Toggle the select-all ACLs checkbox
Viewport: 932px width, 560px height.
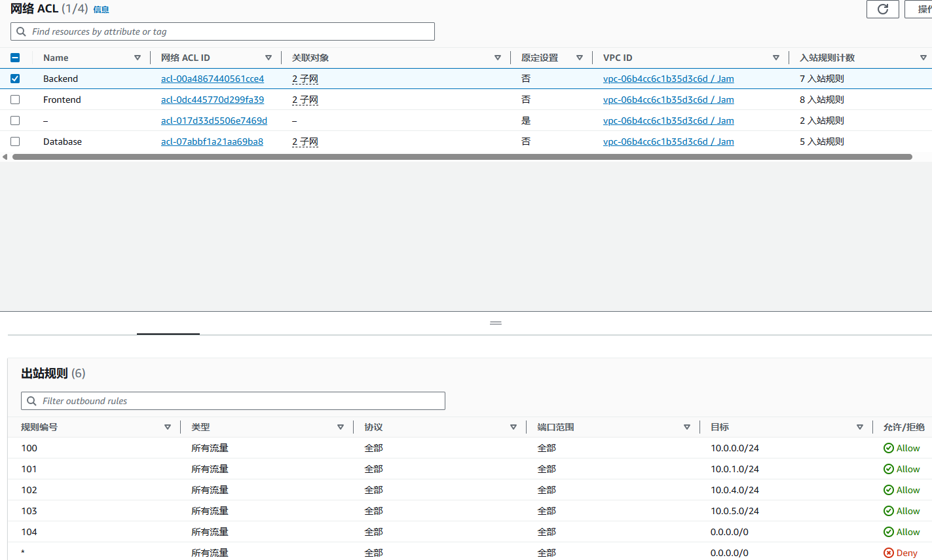click(x=15, y=58)
